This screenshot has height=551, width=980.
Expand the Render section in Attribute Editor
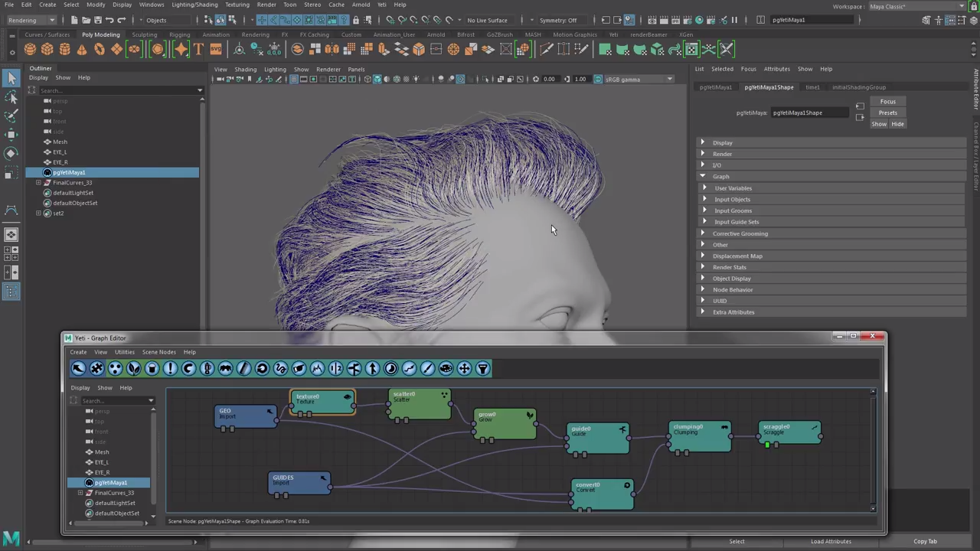tap(702, 154)
